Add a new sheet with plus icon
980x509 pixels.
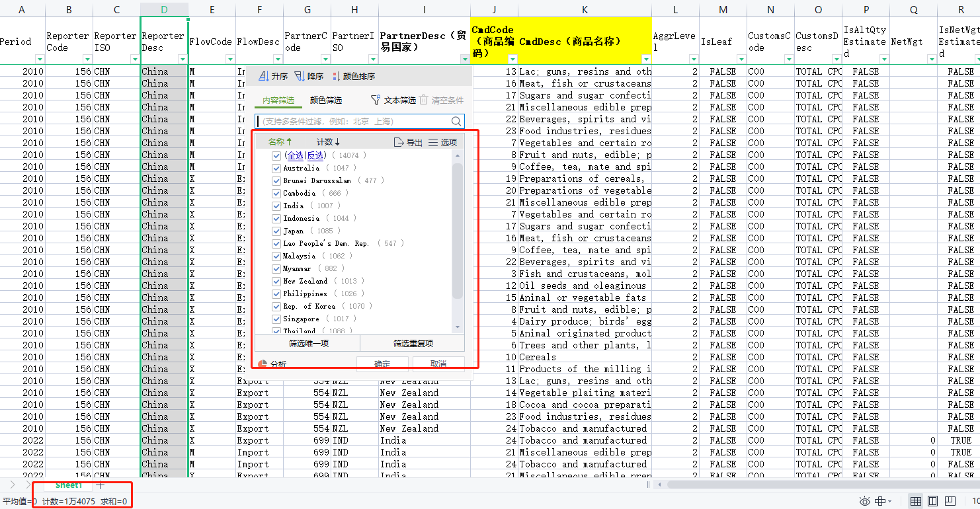101,485
